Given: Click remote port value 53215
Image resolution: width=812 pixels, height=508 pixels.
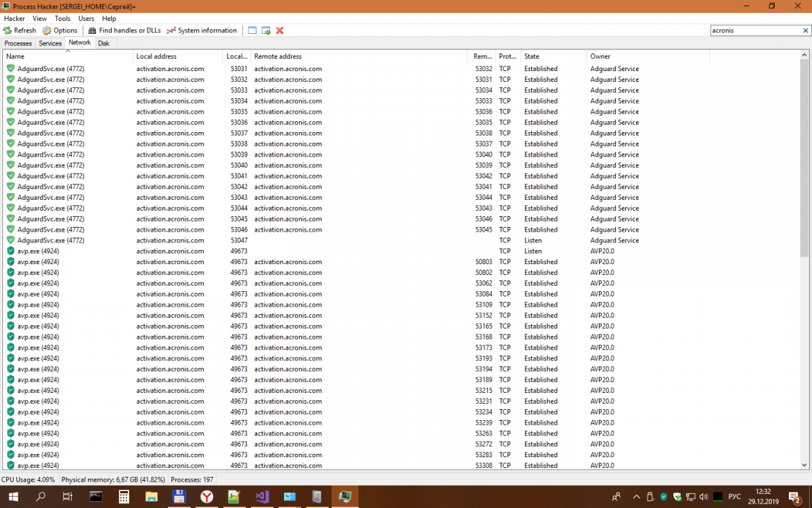Looking at the screenshot, I should click(484, 390).
